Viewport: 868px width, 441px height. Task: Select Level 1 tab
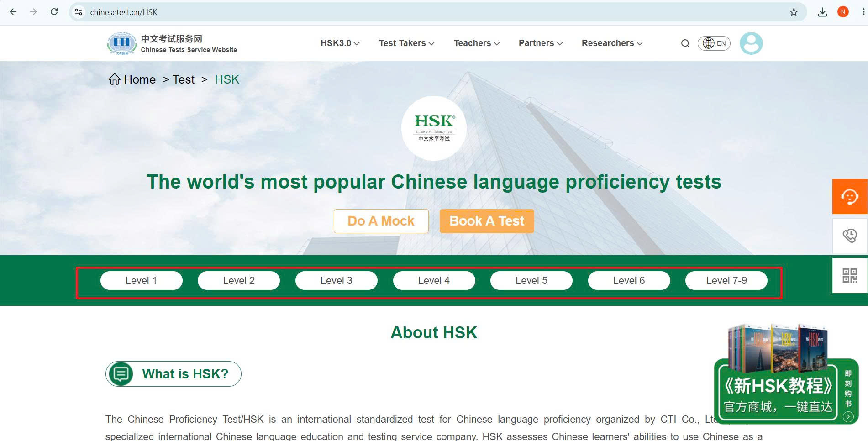[141, 281]
